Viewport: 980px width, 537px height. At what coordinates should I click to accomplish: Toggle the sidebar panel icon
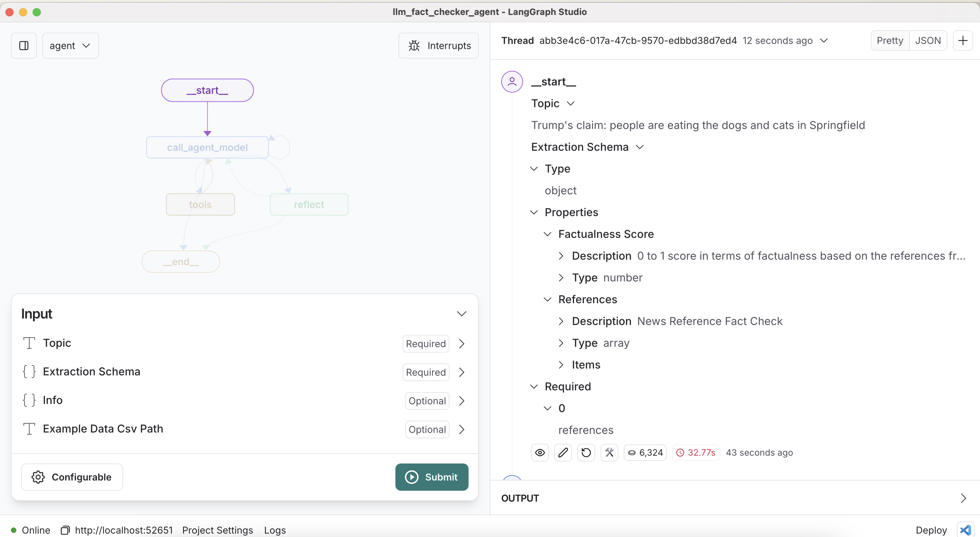23,46
